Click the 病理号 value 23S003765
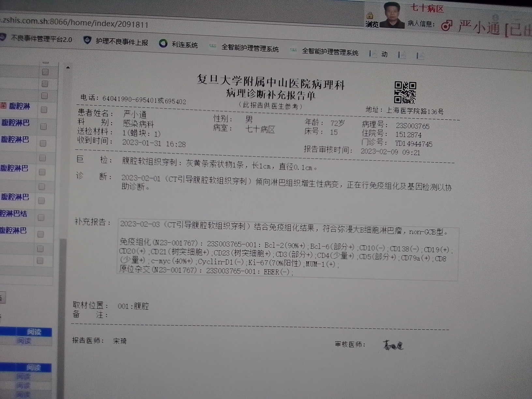 413,126
